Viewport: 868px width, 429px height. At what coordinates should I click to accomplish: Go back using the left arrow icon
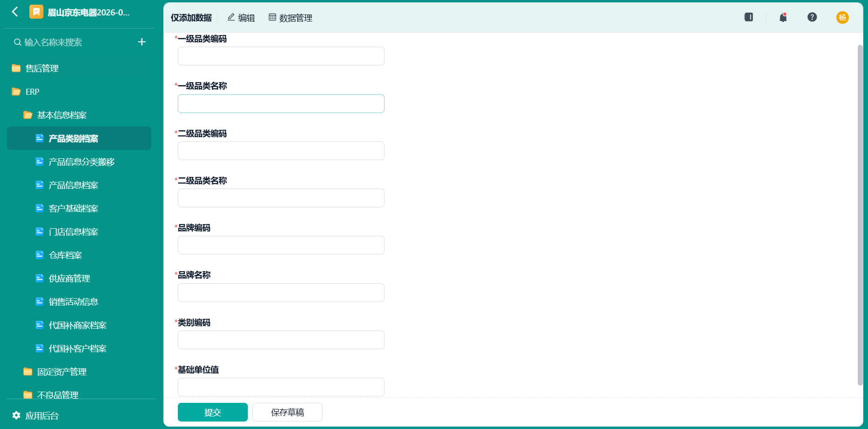tap(15, 12)
